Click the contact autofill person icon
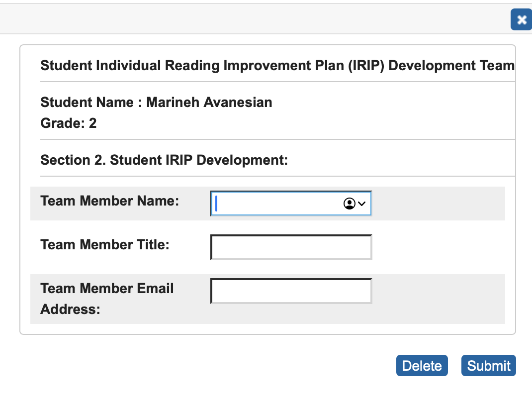532x418 pixels. pyautogui.click(x=350, y=204)
